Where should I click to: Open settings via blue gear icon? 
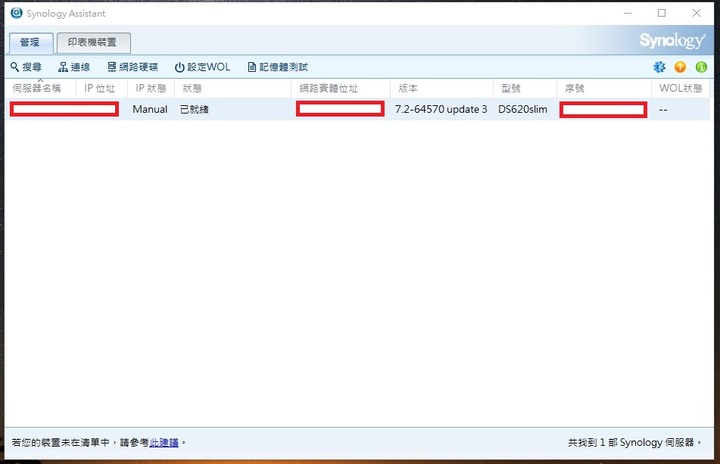click(659, 67)
